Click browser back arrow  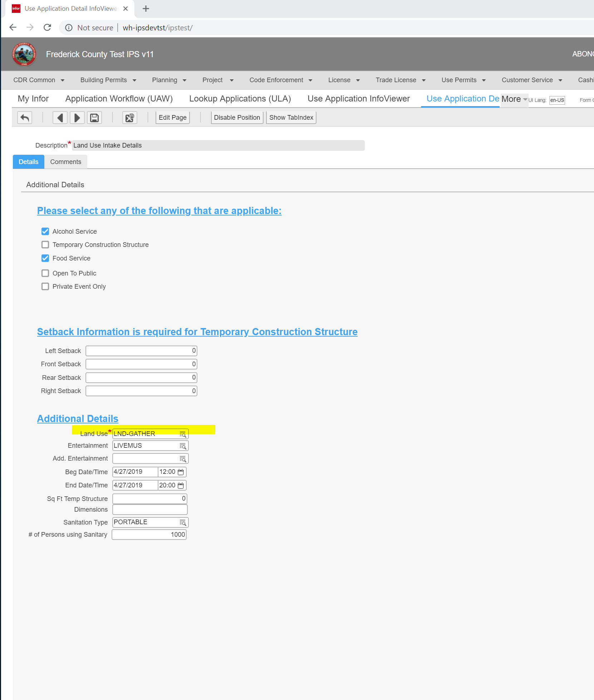[x=13, y=28]
